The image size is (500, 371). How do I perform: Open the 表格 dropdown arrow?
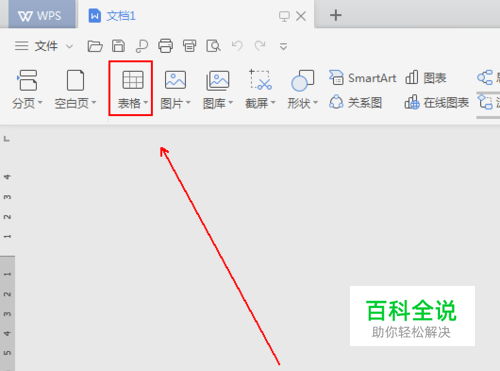145,103
